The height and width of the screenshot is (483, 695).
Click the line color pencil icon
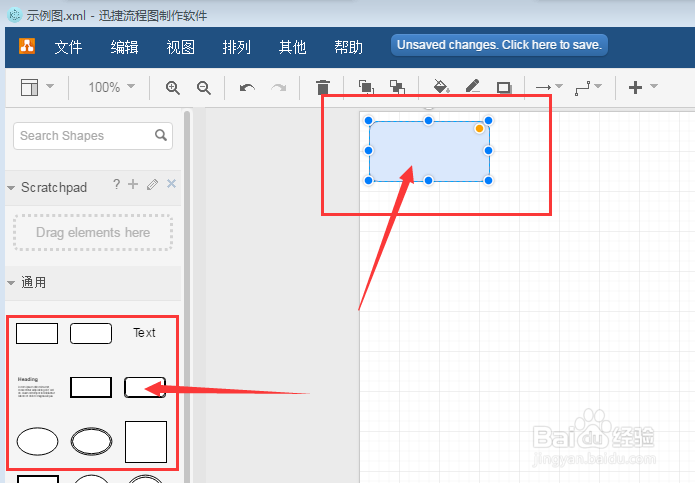tap(472, 86)
